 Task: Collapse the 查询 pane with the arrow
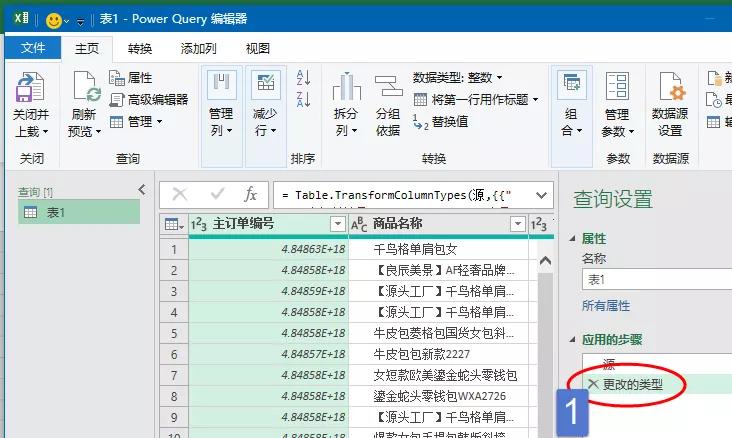(142, 190)
